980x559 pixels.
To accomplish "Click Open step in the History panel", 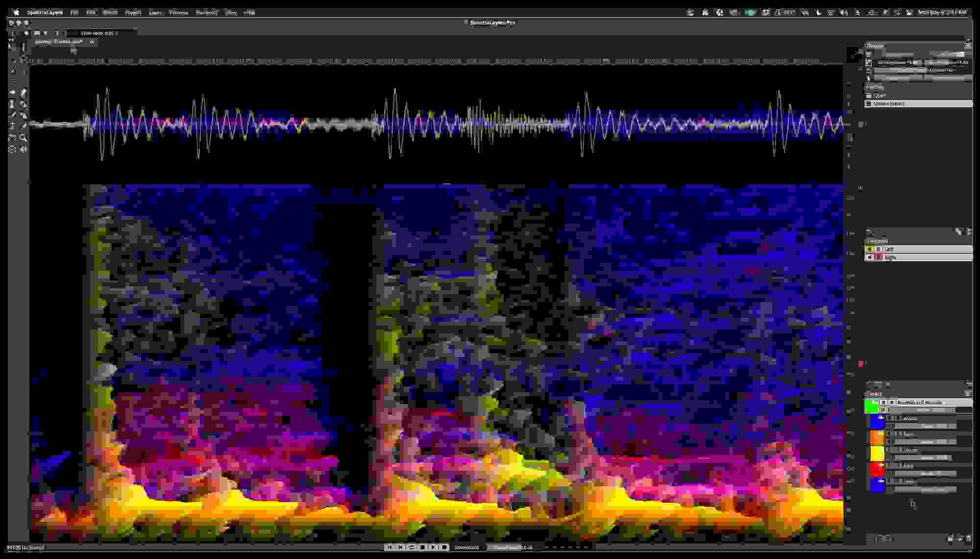I will 880,95.
